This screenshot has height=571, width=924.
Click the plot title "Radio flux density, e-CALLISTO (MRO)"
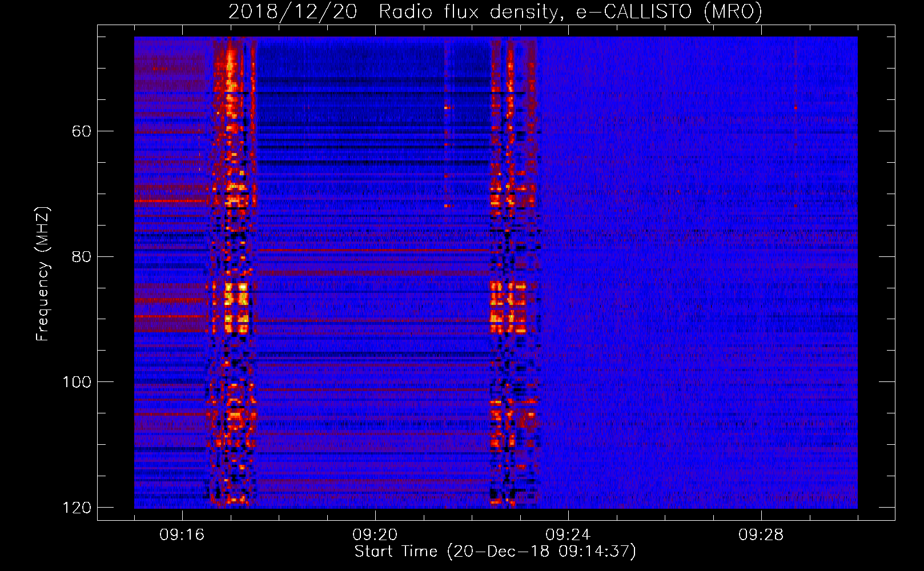(571, 11)
